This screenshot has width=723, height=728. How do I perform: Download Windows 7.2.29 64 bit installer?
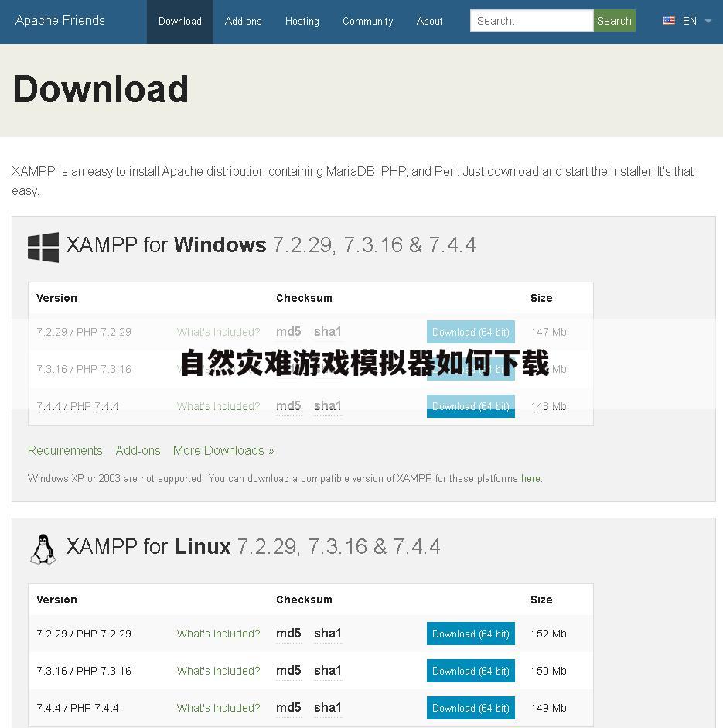coord(471,332)
